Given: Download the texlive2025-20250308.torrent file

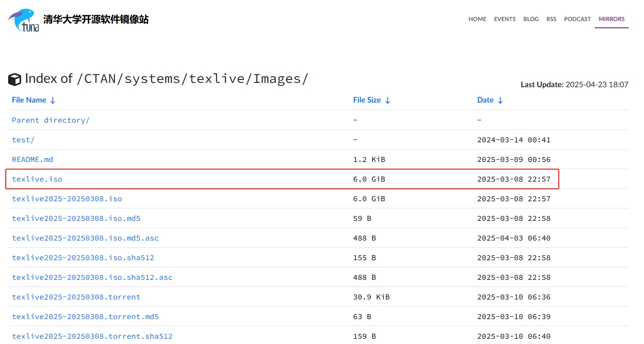Looking at the screenshot, I should 76,297.
